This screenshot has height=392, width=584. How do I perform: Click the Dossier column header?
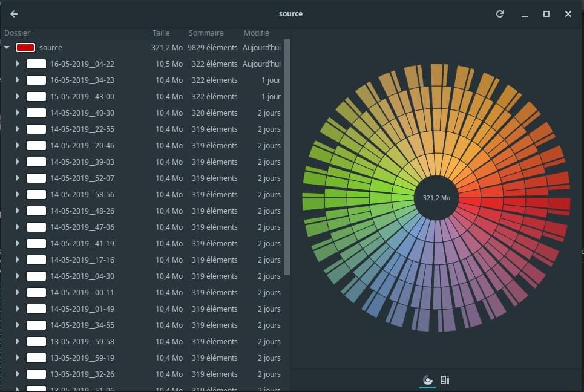17,33
